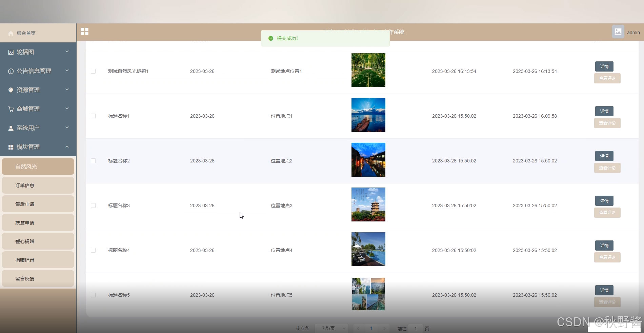Select the 爱心捐赠 submenu item
The image size is (644, 333).
pos(38,241)
